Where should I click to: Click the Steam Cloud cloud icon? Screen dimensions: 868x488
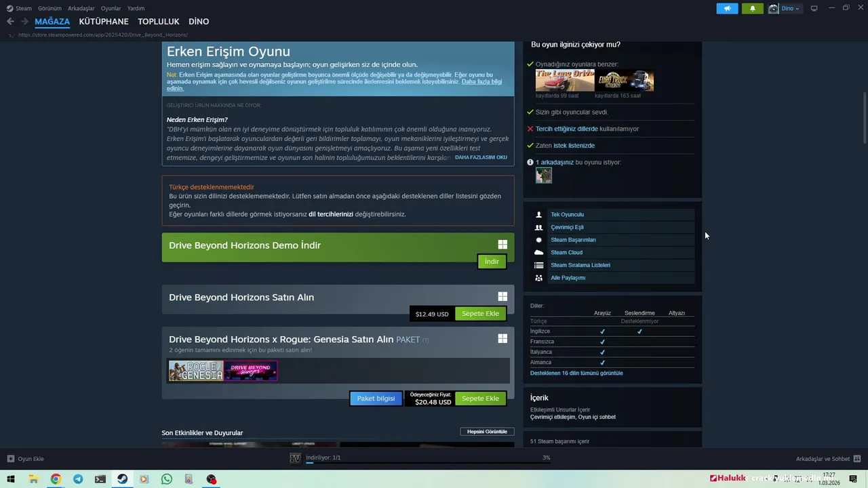(539, 253)
